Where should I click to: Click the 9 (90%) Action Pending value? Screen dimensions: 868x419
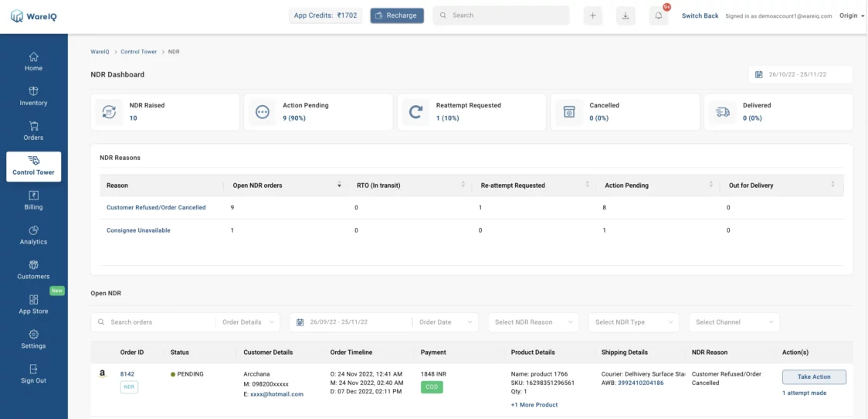click(x=294, y=118)
